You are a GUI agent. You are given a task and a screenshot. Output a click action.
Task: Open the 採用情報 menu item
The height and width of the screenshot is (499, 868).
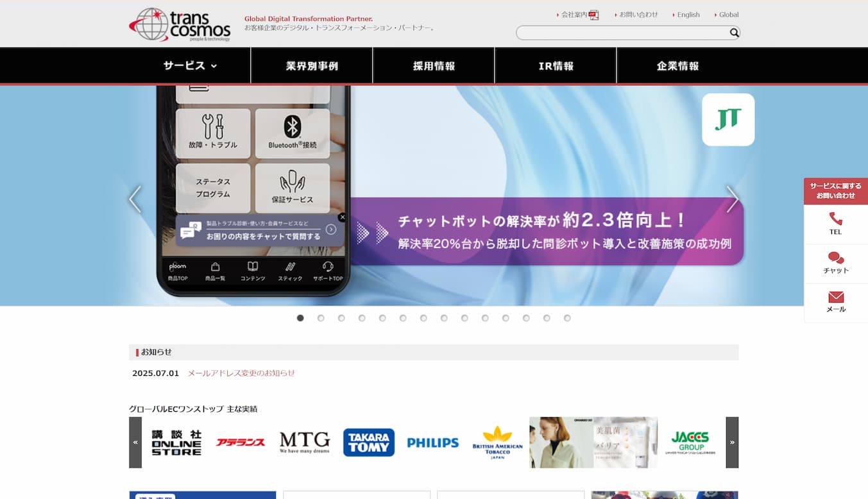click(x=434, y=66)
